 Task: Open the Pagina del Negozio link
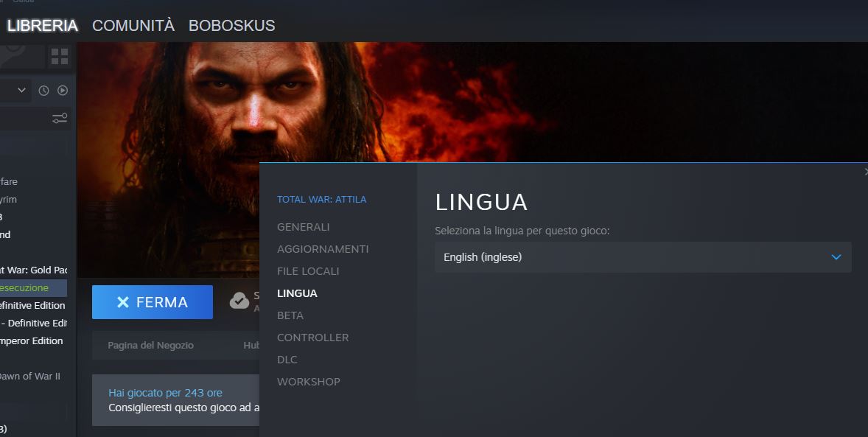150,345
